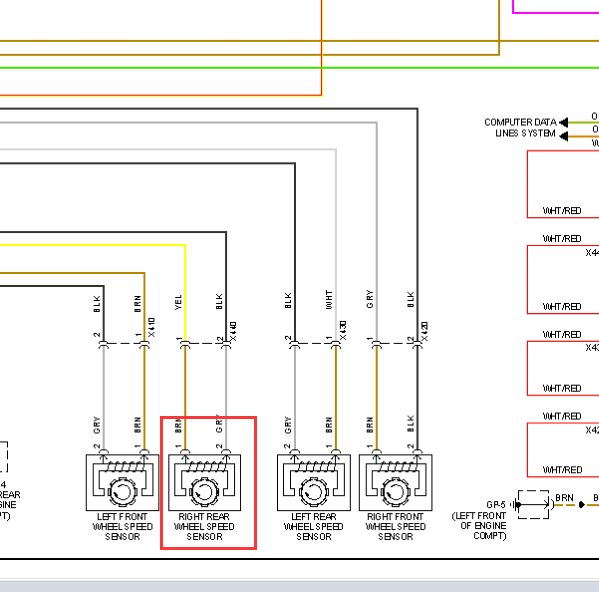Click BRN label on Left Rear sensor pin 1
This screenshot has height=592, width=599.
329,425
